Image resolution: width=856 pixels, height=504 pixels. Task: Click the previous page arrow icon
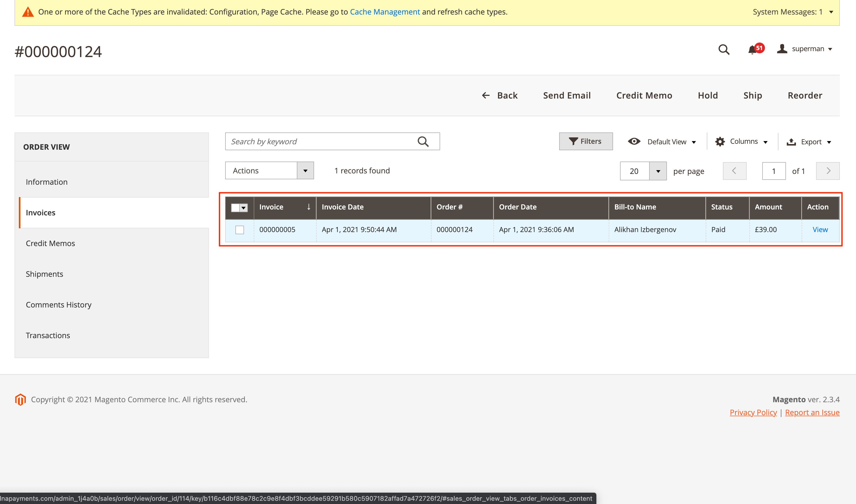click(735, 170)
